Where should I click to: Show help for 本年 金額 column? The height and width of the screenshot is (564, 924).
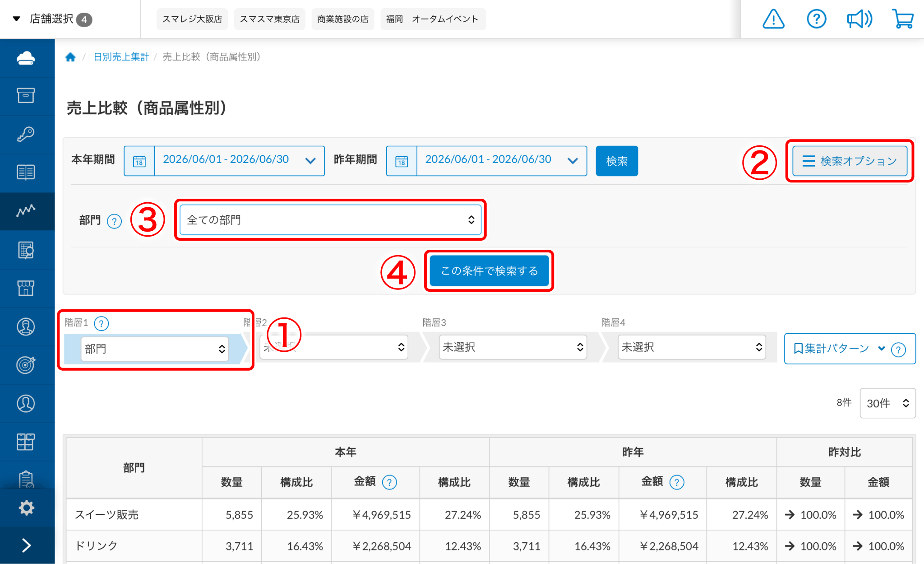pos(389,482)
